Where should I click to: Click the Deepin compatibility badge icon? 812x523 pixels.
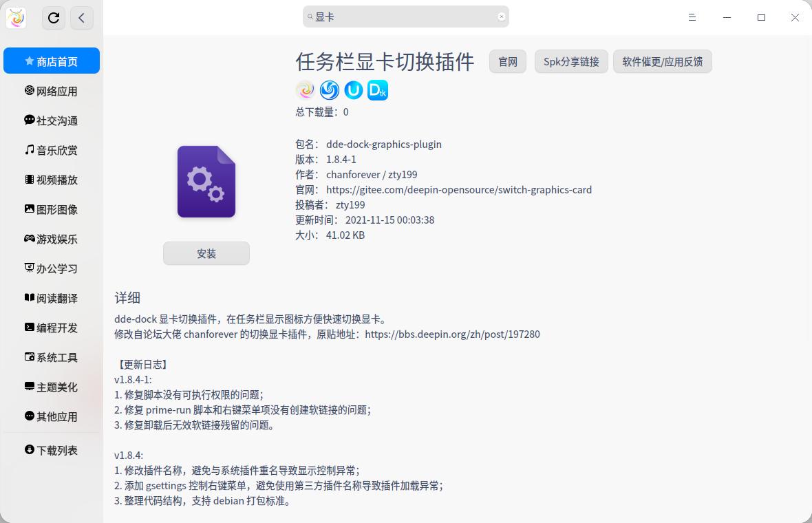pos(330,89)
